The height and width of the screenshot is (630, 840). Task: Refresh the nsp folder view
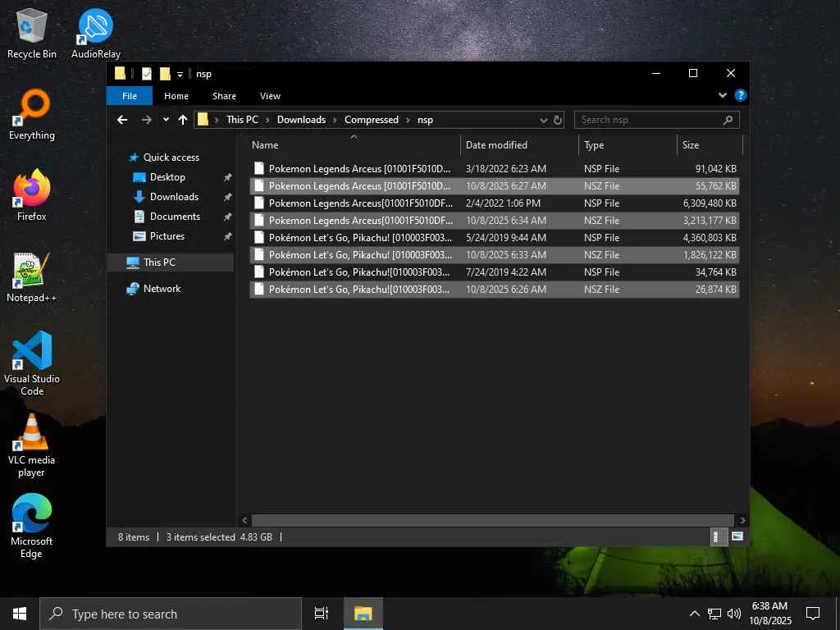click(558, 120)
